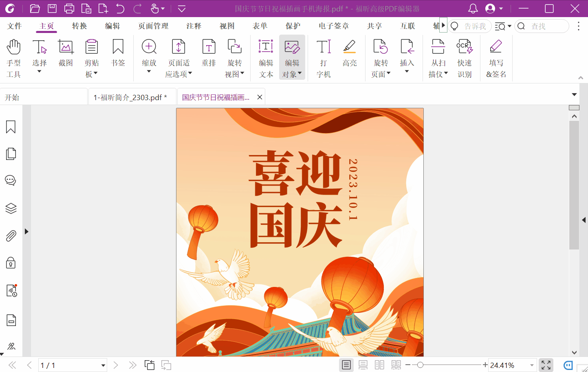The image size is (588, 372).
Task: Click the zoom out minus button
Action: pos(408,365)
